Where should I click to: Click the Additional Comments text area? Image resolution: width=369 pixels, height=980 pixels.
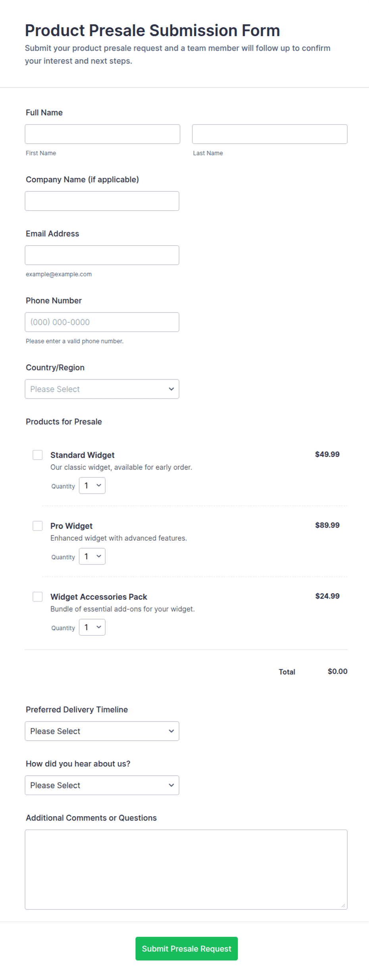pos(186,870)
